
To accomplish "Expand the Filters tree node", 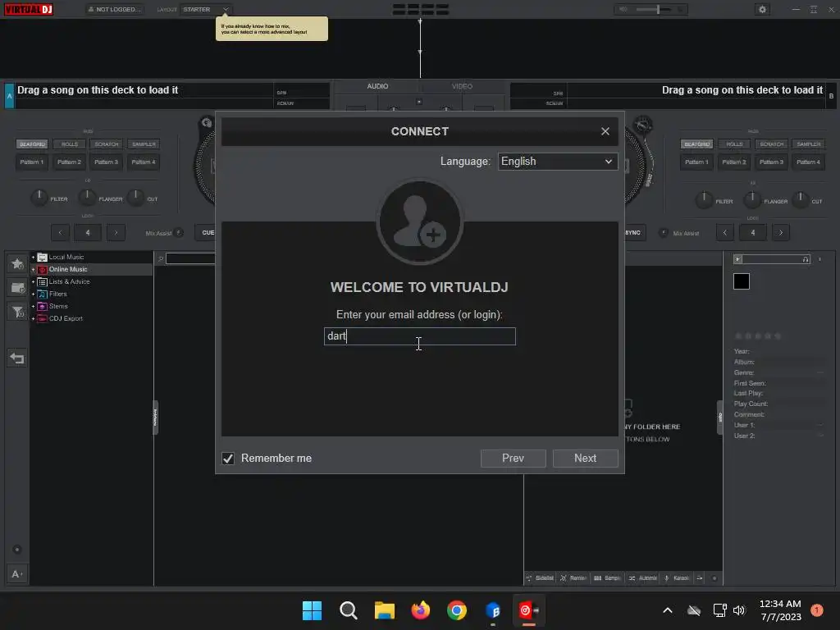I will 33,294.
